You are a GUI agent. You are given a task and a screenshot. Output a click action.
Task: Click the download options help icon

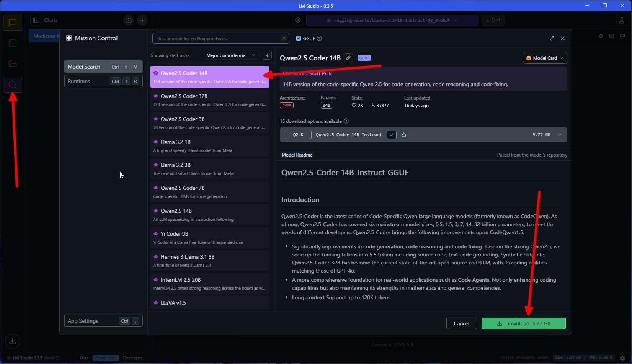pos(346,121)
